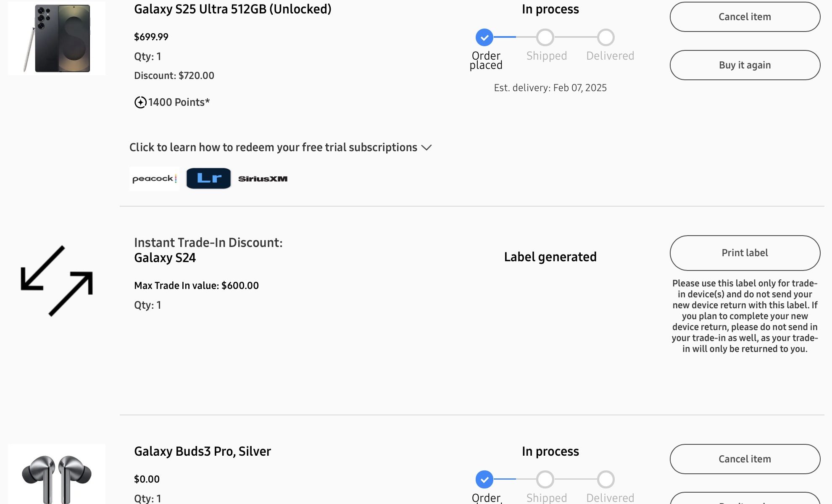Click the points star icon next to 1400 Points

pos(140,102)
